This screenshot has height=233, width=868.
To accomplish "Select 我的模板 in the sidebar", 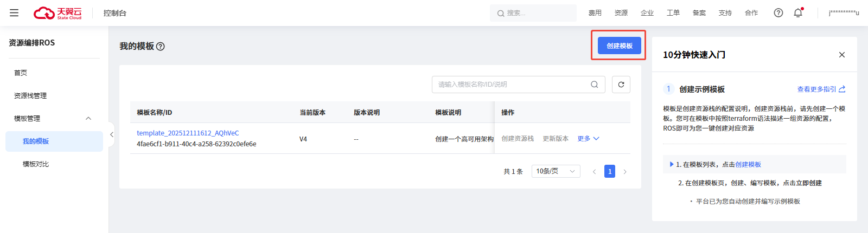I will coord(54,141).
